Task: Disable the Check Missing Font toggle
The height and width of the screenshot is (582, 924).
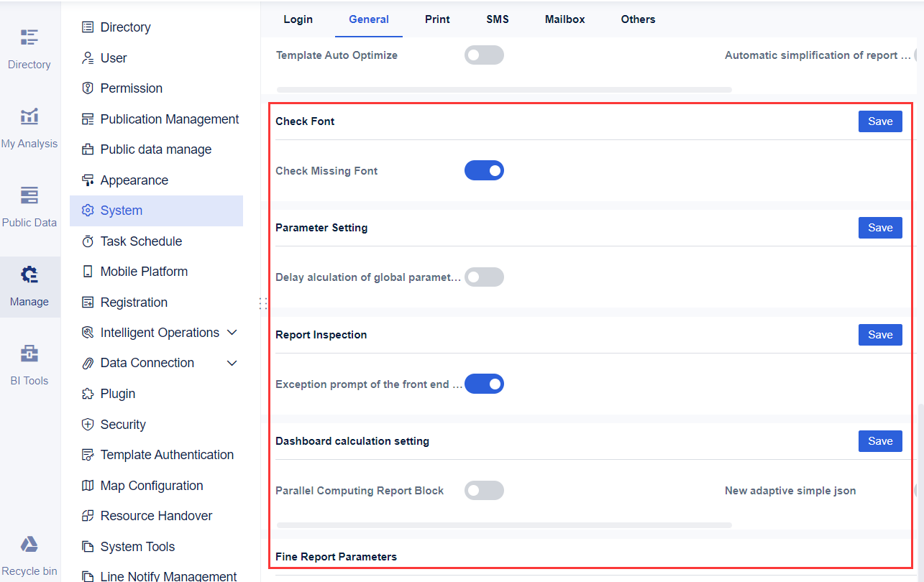Action: (484, 171)
